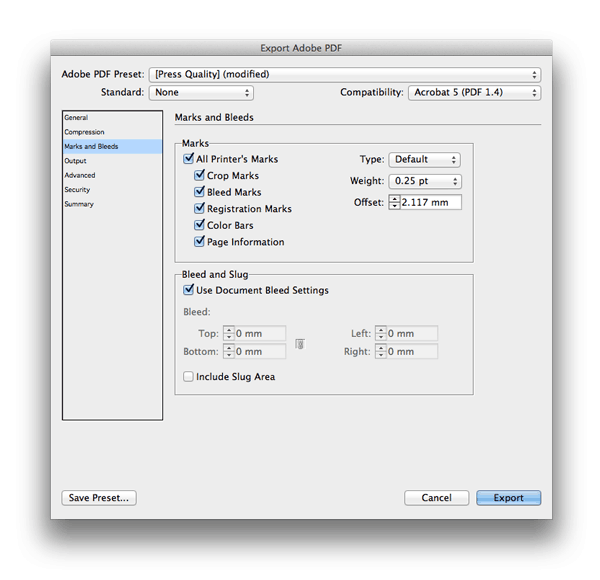
Task: Click the Export button
Action: click(x=509, y=498)
